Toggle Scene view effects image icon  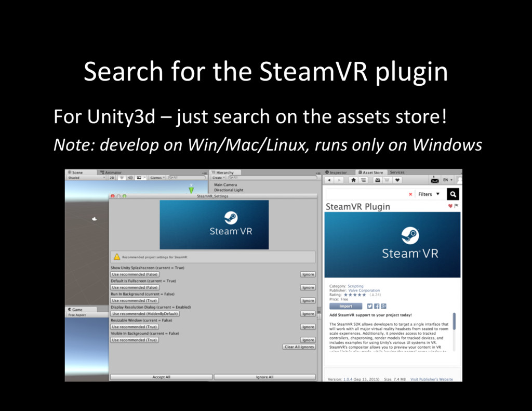139,178
